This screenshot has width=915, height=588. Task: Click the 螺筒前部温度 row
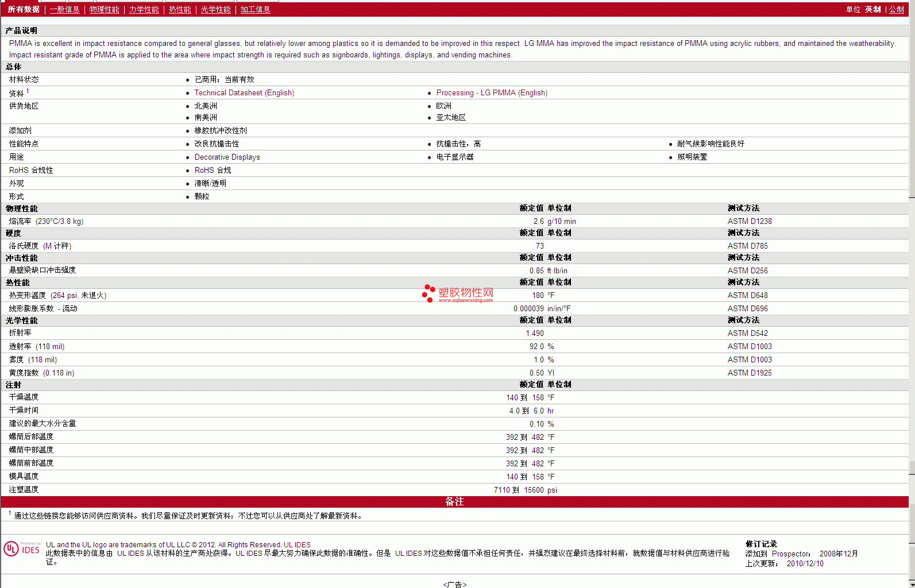[454, 463]
